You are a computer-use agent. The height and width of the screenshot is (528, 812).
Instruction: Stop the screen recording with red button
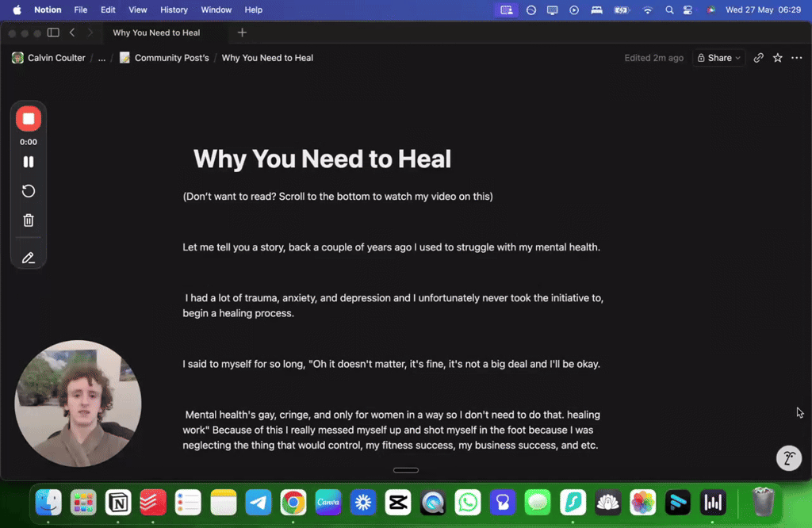tap(29, 119)
